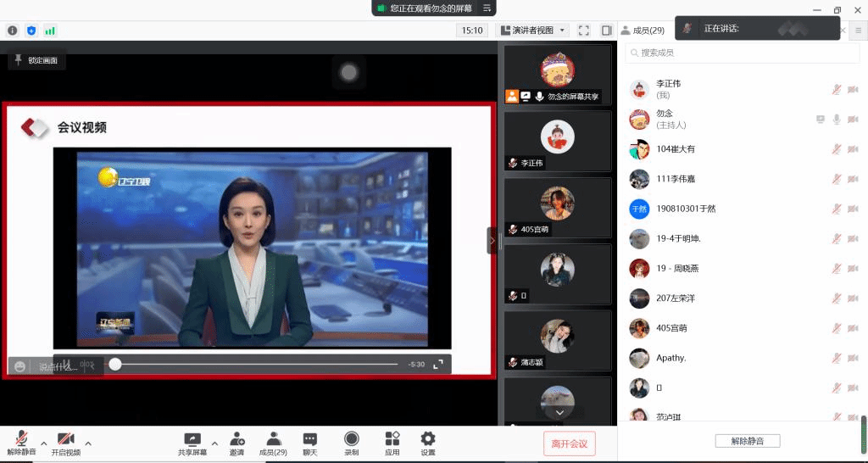Click 19 - 周晓燕 muted mic icon
This screenshot has width=868, height=463.
(x=837, y=269)
